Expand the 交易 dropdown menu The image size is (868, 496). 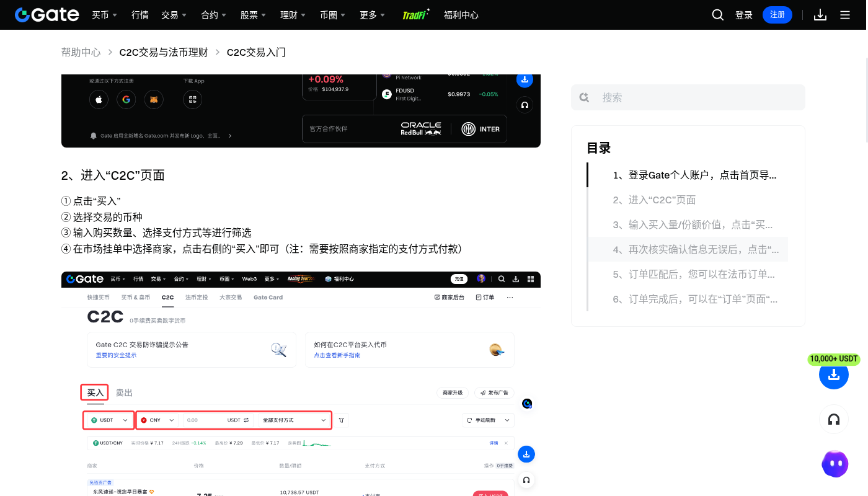point(174,15)
